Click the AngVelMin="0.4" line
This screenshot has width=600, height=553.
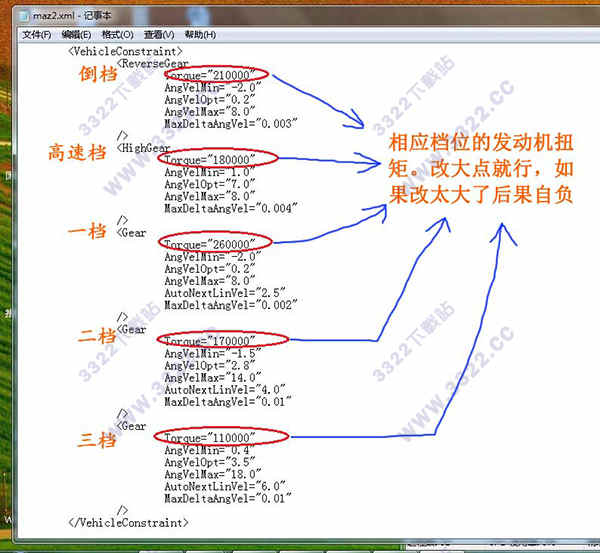[x=210, y=450]
